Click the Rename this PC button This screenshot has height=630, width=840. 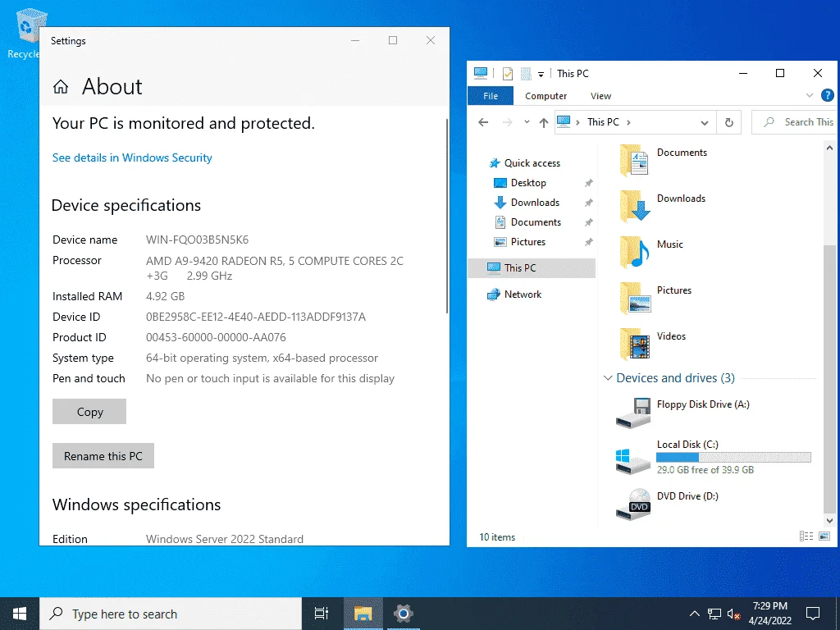[x=103, y=456]
